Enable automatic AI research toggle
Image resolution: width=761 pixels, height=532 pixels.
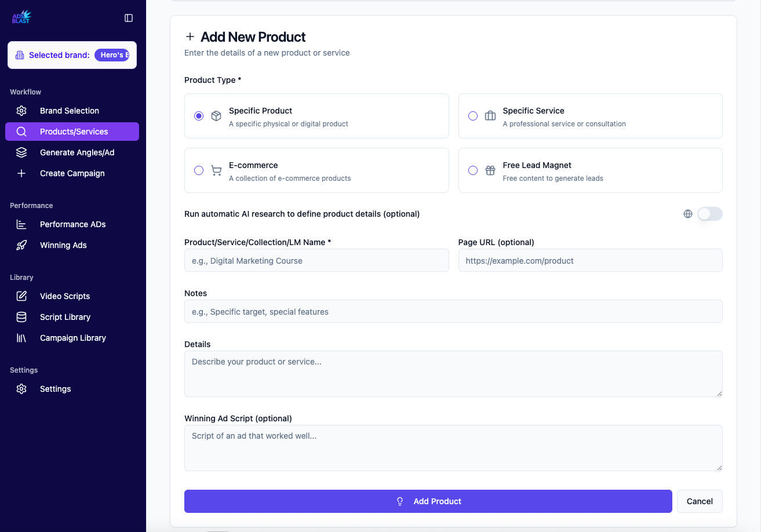pyautogui.click(x=709, y=214)
